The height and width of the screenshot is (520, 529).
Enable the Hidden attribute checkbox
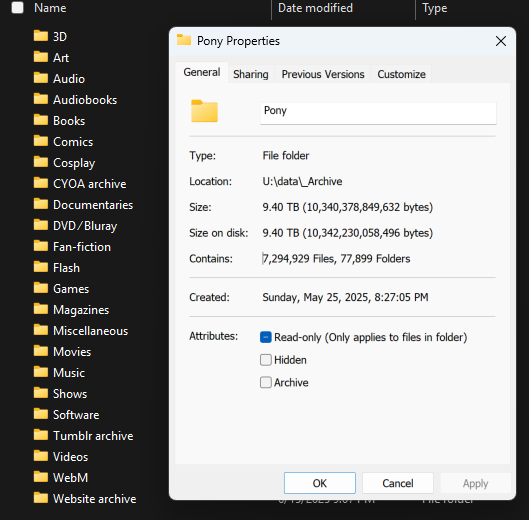point(266,360)
